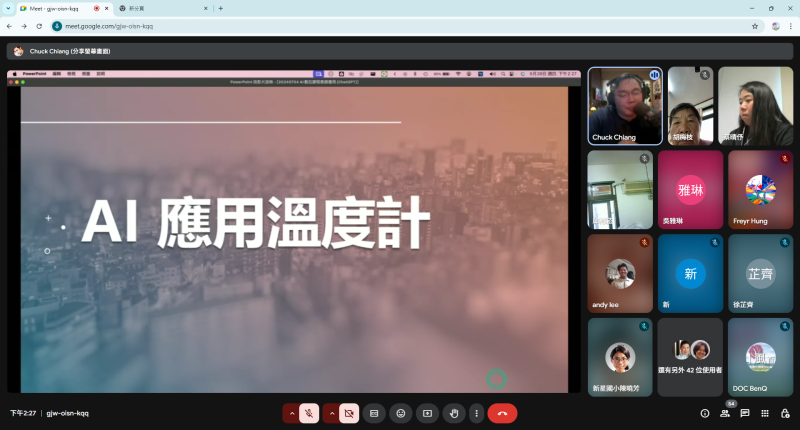This screenshot has width=800, height=430.
Task: Select Chuck Chiang's video tile
Action: pos(624,106)
